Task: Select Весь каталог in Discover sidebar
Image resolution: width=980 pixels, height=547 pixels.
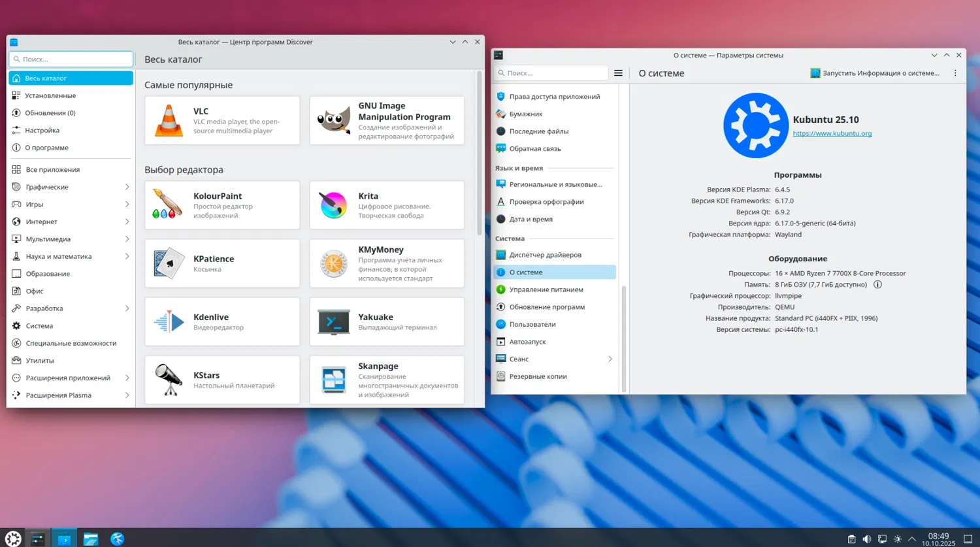Action: tap(71, 78)
